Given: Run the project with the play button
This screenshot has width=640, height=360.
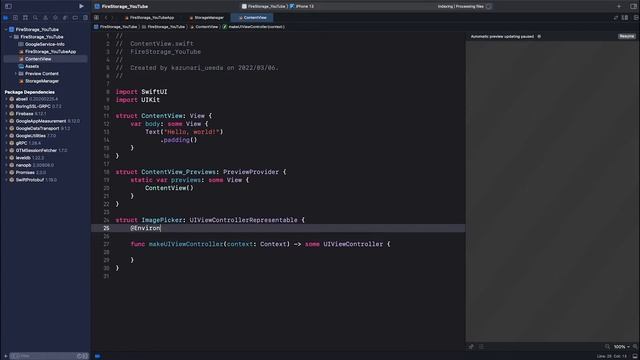Looking at the screenshot, I should click(81, 7).
